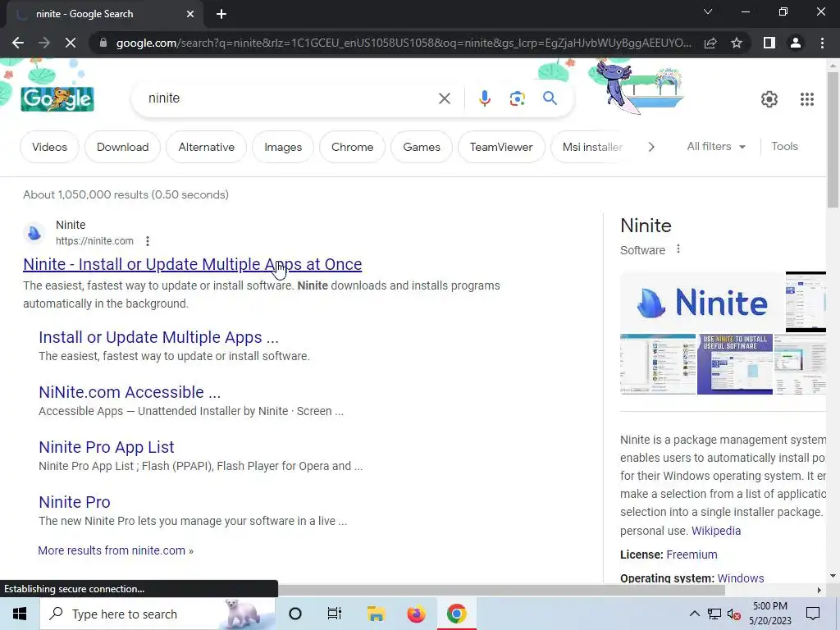Open the taskbar clock and date
The image size is (840, 630).
point(769,614)
